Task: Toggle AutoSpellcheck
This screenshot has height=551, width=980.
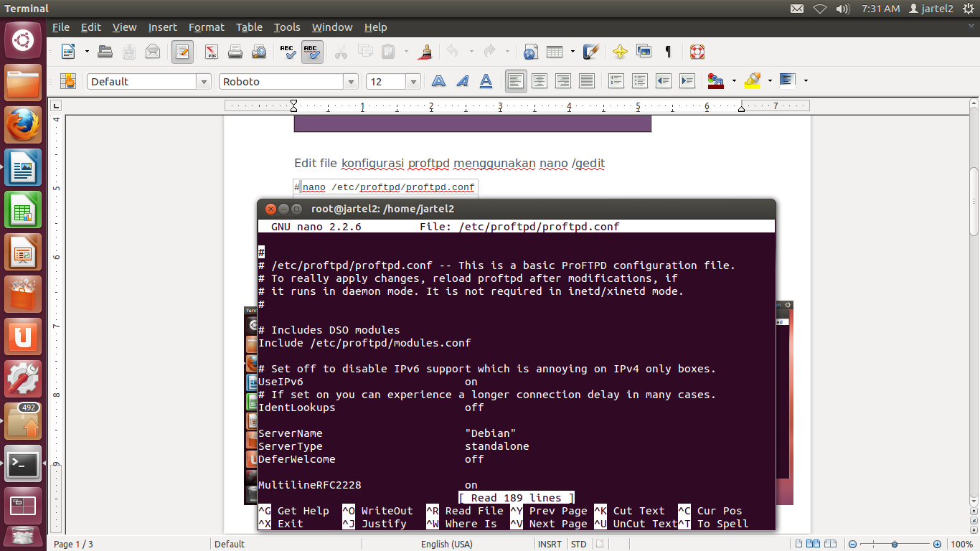Action: [x=312, y=52]
